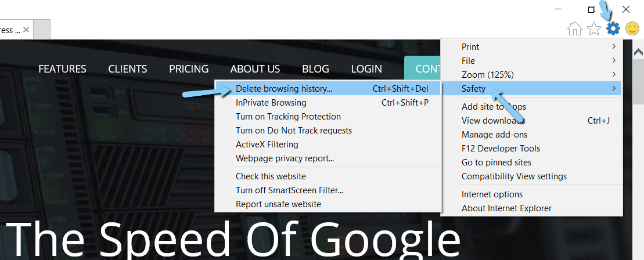Turn off SmartScreen Filter
The image size is (644, 260).
pos(289,190)
